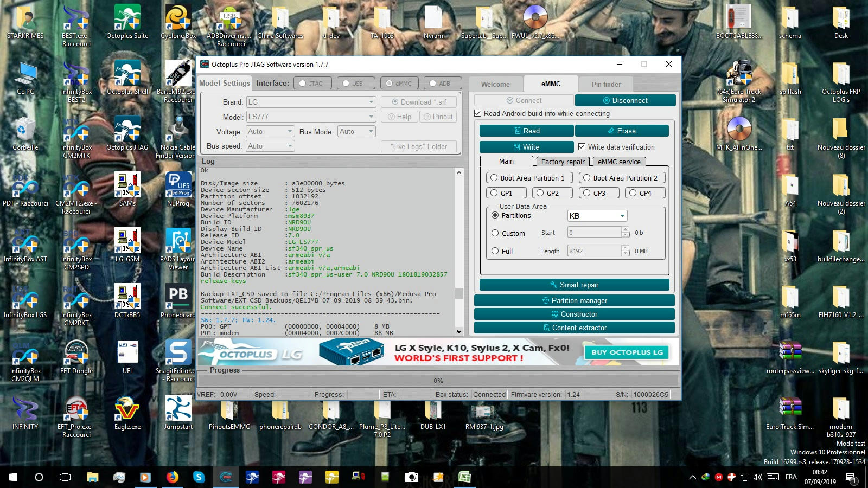868x488 pixels.
Task: Launch NuProg desktop icon
Action: point(178,189)
